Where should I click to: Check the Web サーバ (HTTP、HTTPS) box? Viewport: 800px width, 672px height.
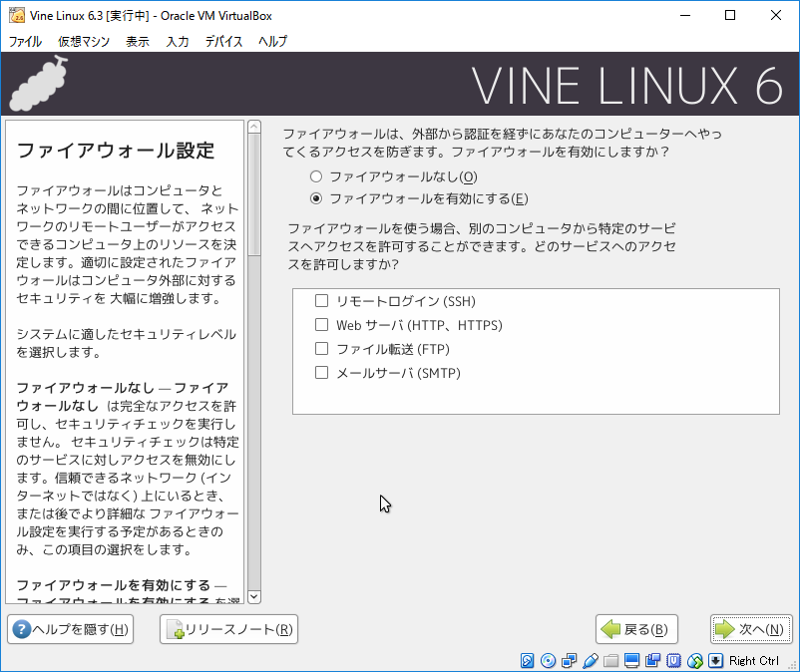321,325
